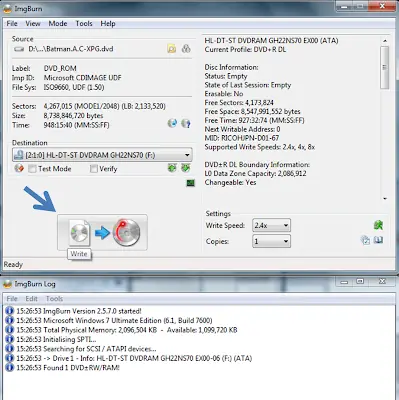Click the Searching for SCSI / ATAPI log line
The image size is (399, 400).
[86, 349]
